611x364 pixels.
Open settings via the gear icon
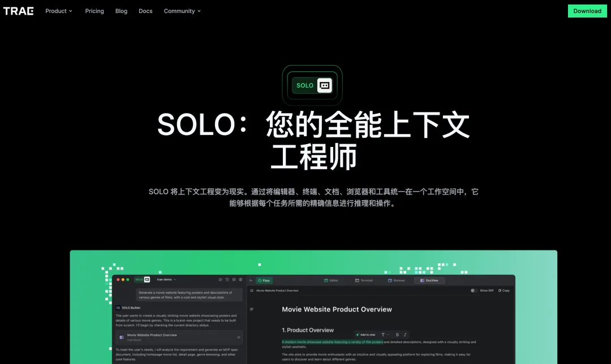(240, 280)
